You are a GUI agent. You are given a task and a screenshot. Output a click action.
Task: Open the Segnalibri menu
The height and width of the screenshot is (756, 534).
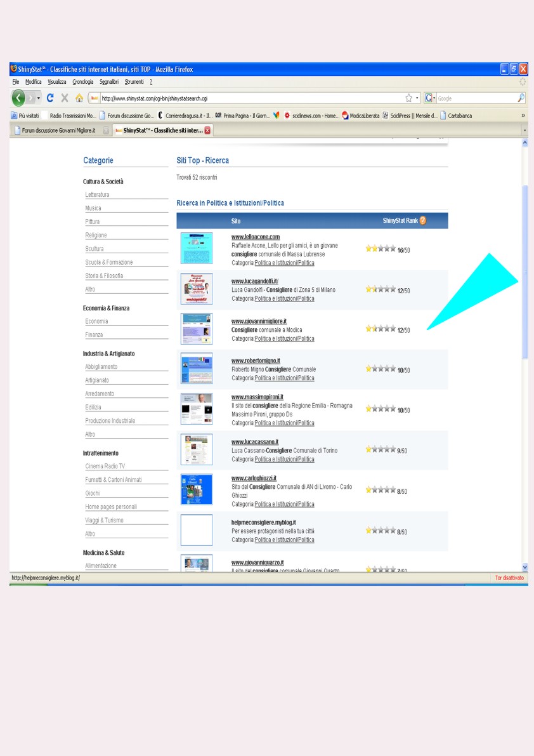tap(109, 82)
